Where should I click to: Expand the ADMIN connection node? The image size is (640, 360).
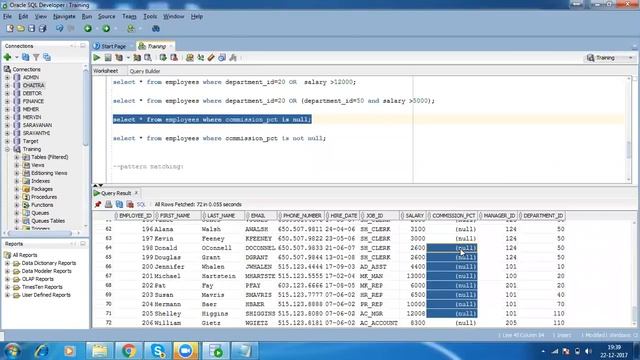(7, 77)
